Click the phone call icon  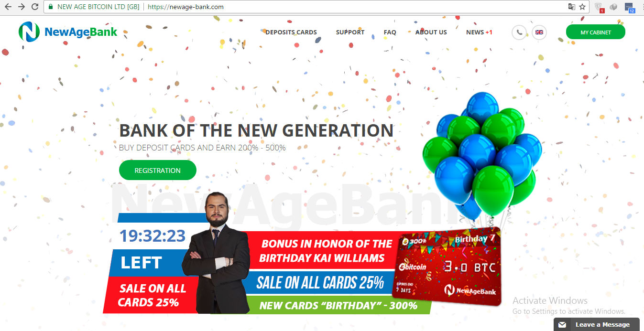coord(519,32)
